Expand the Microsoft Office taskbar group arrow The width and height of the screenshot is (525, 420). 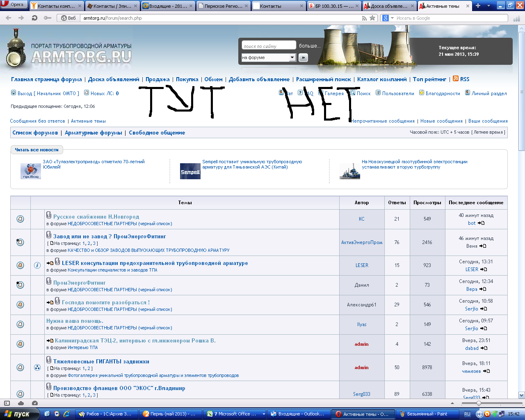point(263,414)
